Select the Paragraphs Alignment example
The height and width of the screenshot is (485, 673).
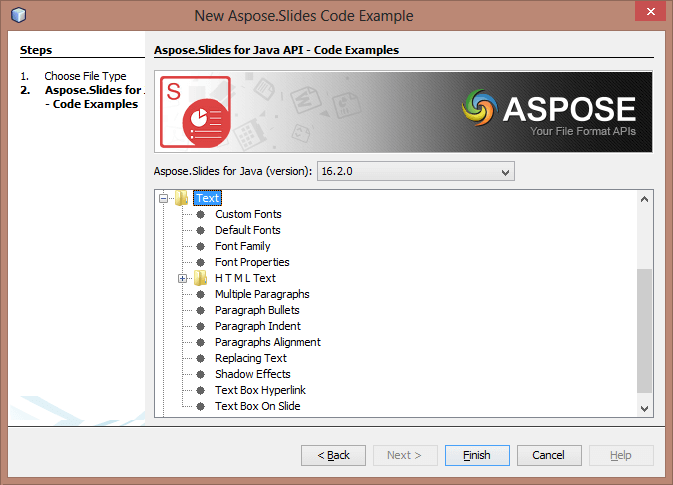[268, 342]
